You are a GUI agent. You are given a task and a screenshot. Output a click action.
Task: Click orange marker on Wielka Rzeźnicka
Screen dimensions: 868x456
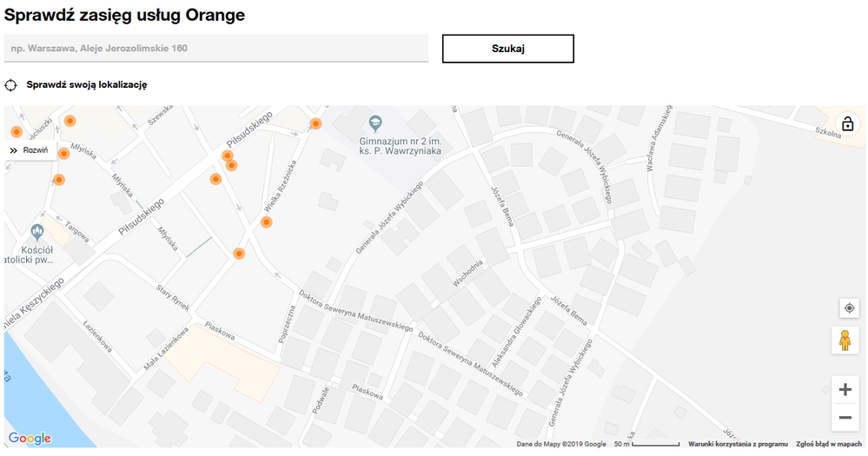coord(267,222)
